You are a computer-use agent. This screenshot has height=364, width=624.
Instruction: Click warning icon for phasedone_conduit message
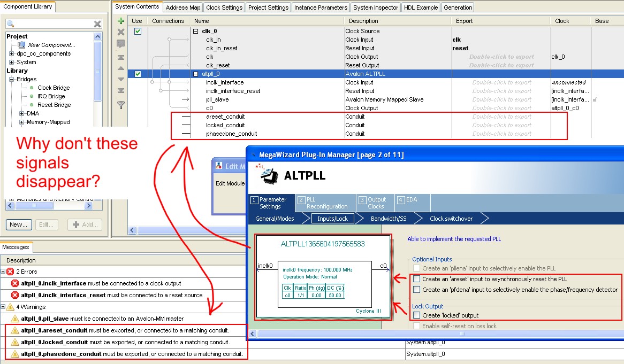pyautogui.click(x=15, y=354)
